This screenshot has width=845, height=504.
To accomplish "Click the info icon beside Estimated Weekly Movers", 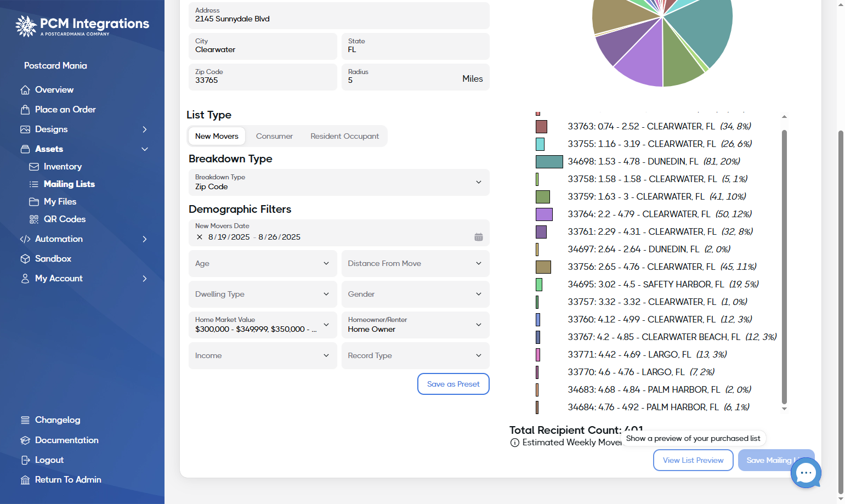I will point(514,443).
